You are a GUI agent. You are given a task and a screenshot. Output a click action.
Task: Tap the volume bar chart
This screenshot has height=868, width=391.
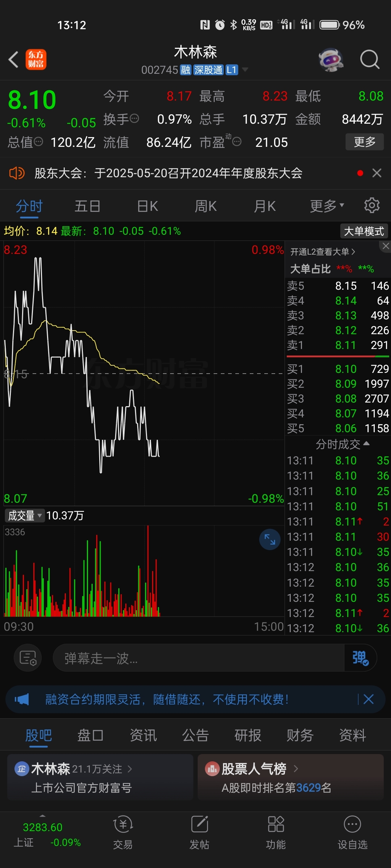click(144, 571)
